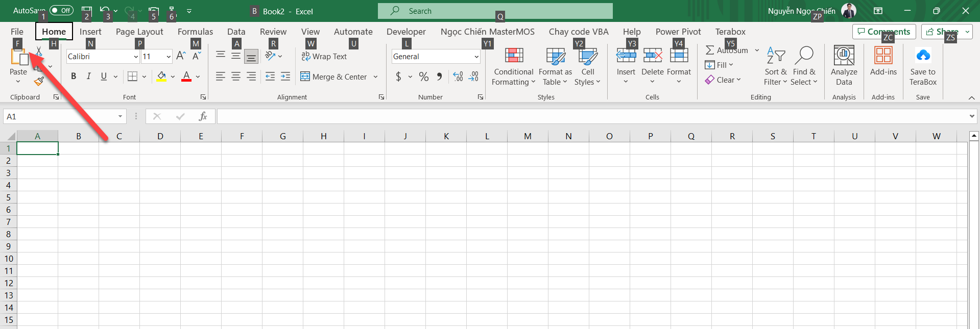Click the Analyze Data icon

point(844,55)
